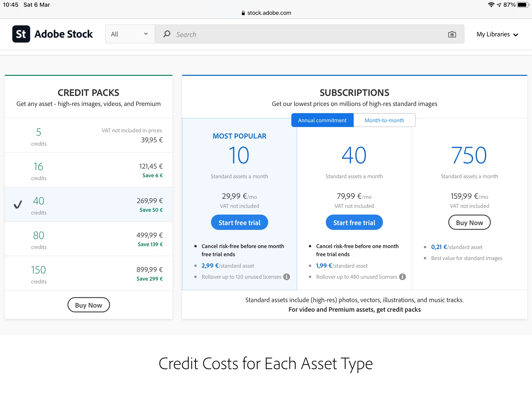532x399 pixels.
Task: Click info icon beside 480 unused licenses
Action: click(402, 277)
